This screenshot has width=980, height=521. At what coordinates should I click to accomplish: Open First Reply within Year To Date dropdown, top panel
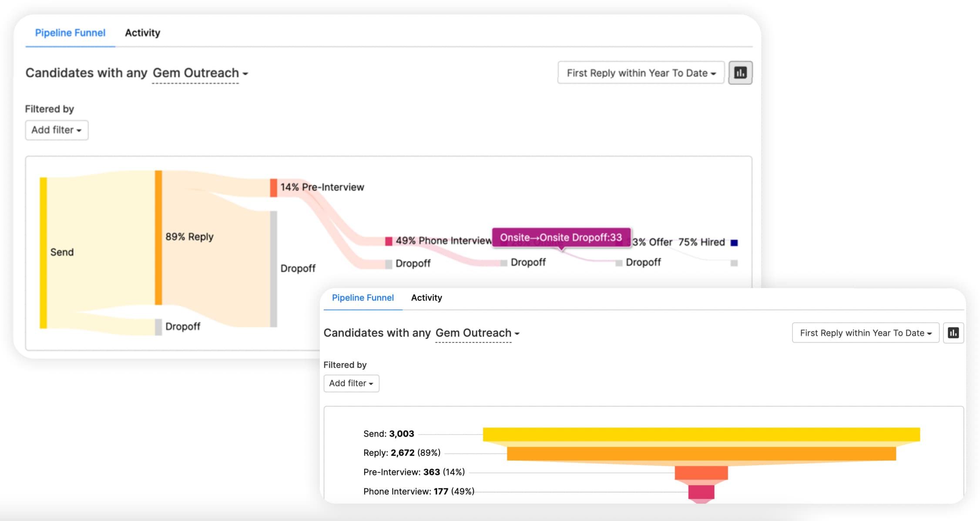coord(641,73)
